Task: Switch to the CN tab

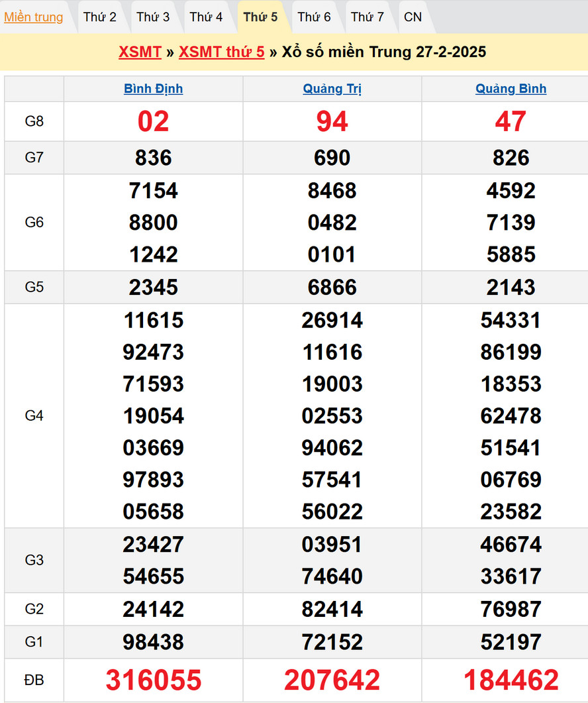Action: click(x=413, y=17)
